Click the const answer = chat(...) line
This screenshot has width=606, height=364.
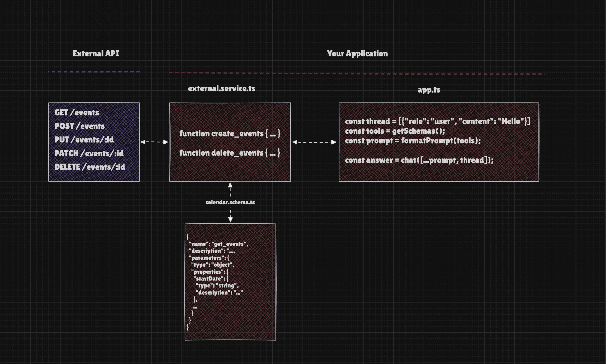419,160
